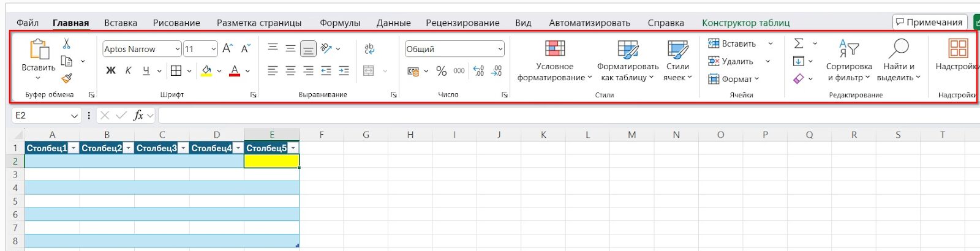Image resolution: width=980 pixels, height=251 pixels.
Task: Decrease font size with small A icon
Action: (x=246, y=48)
